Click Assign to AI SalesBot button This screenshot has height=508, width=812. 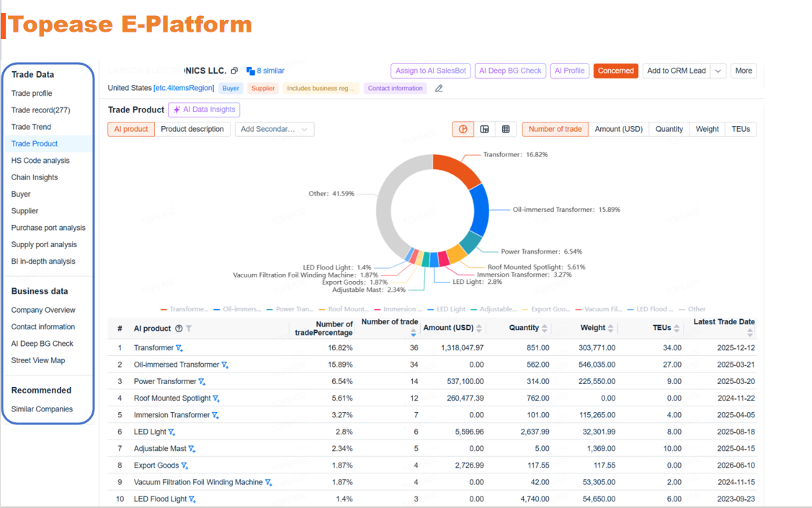pyautogui.click(x=430, y=71)
